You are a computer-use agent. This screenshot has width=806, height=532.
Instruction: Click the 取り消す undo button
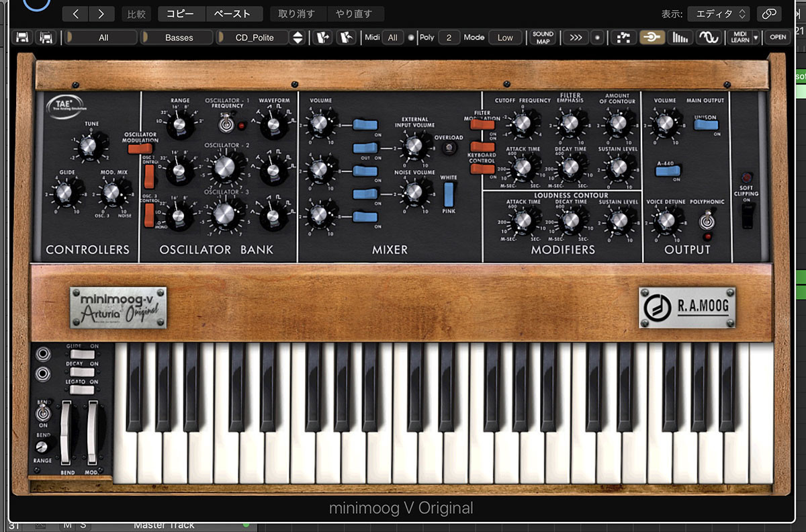(298, 13)
